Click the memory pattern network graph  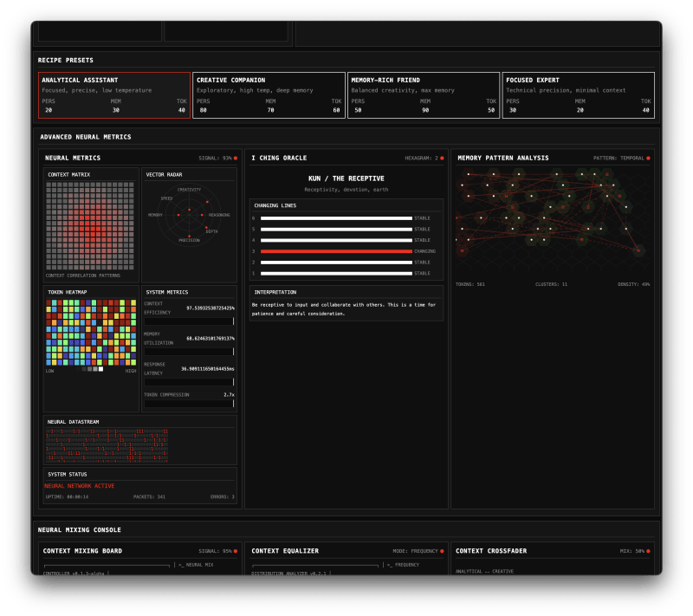(553, 221)
